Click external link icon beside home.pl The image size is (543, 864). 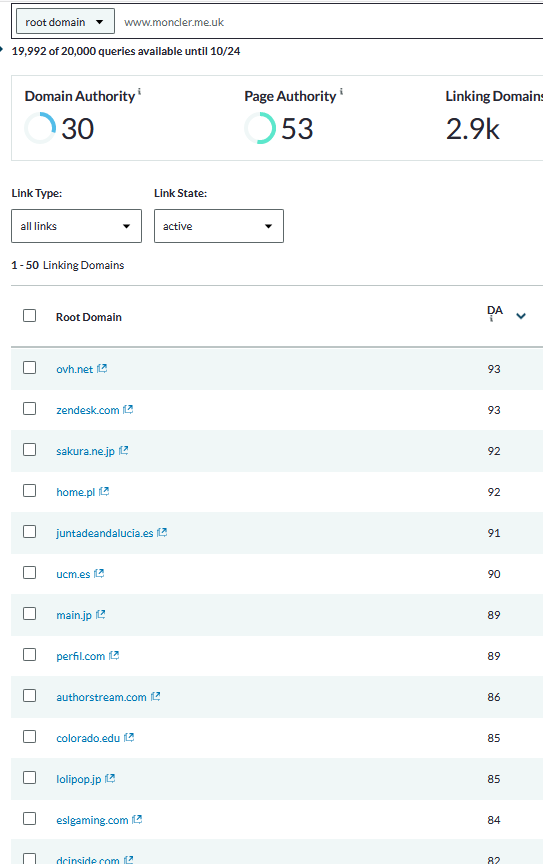[104, 492]
